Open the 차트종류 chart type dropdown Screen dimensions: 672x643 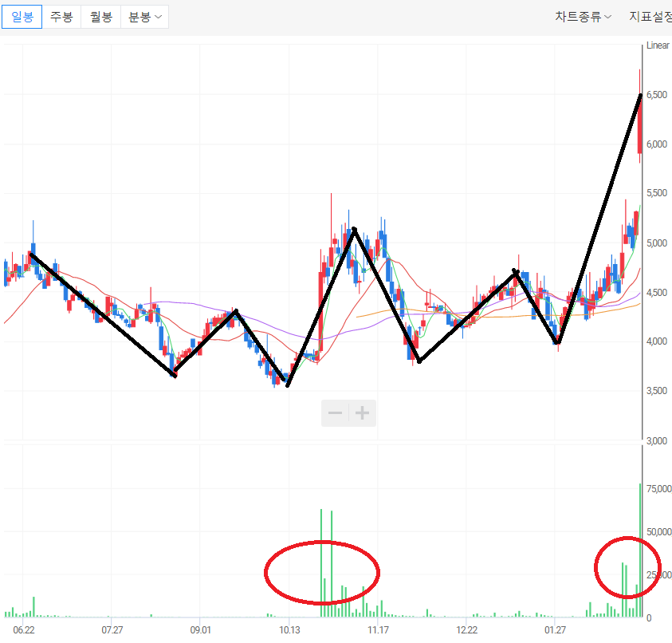(583, 17)
